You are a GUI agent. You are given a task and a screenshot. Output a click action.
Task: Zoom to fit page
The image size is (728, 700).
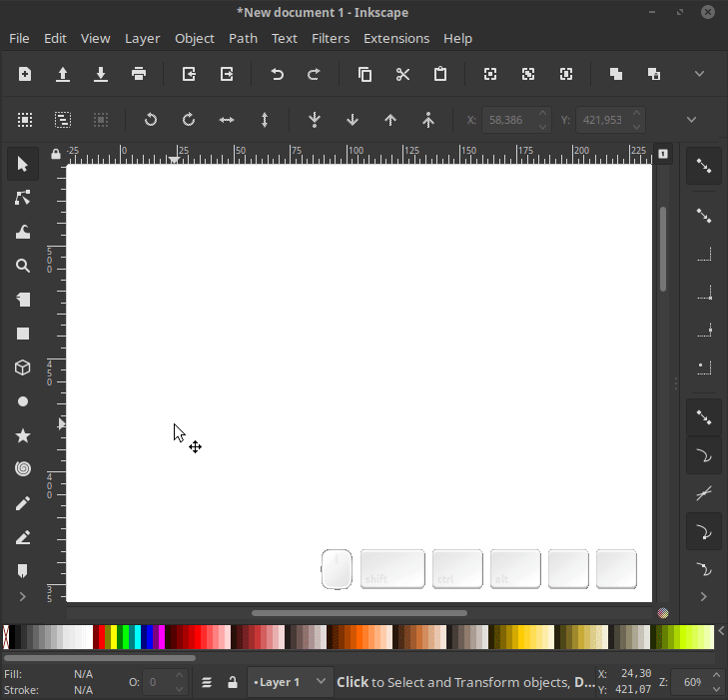point(566,74)
